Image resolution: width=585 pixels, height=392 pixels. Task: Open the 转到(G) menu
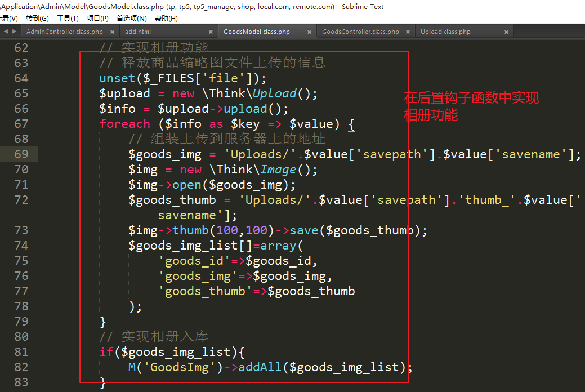point(37,19)
